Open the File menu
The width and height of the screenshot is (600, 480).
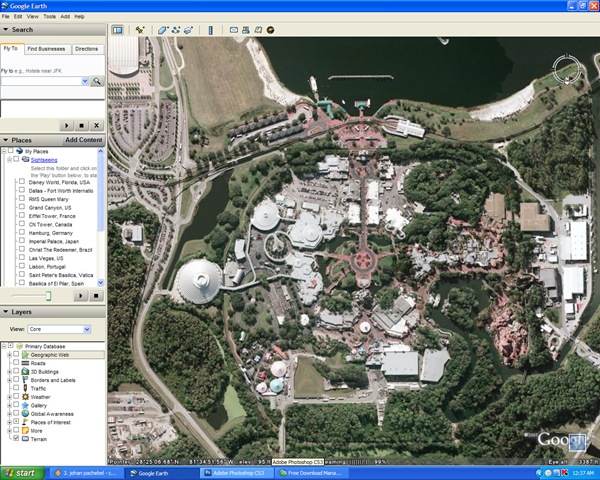(5, 16)
